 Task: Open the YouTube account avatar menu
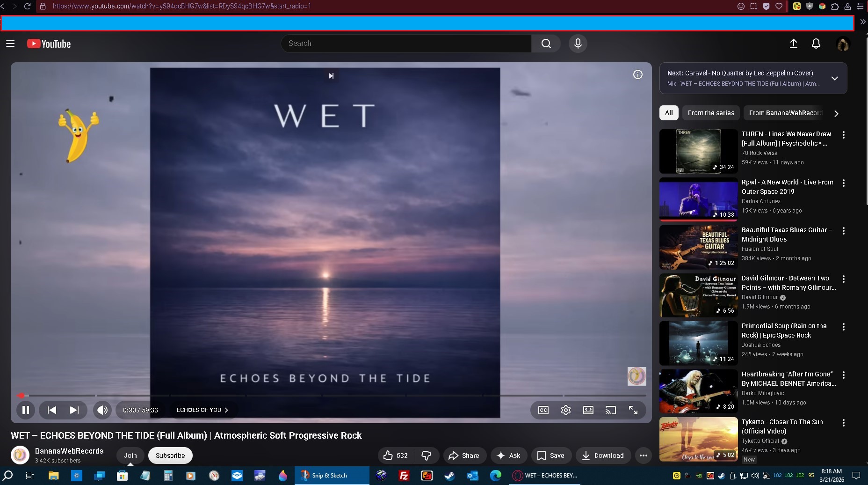[x=843, y=44]
